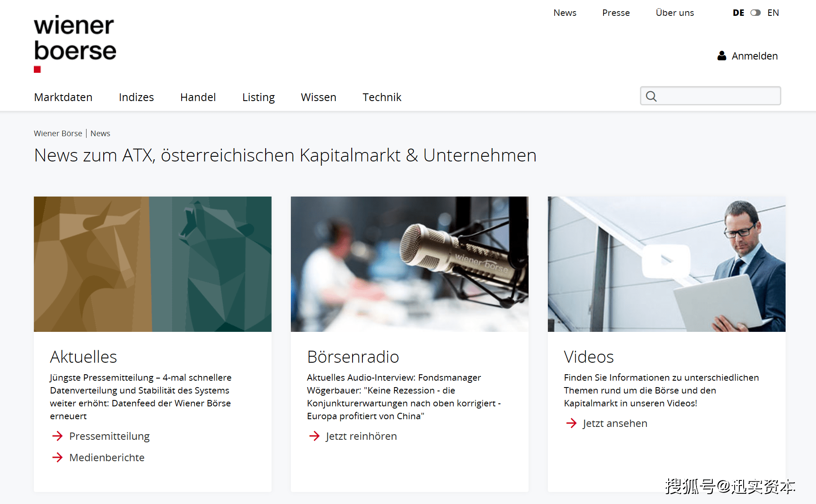Open the Presse link in the header
Image resolution: width=816 pixels, height=504 pixels.
click(x=616, y=13)
